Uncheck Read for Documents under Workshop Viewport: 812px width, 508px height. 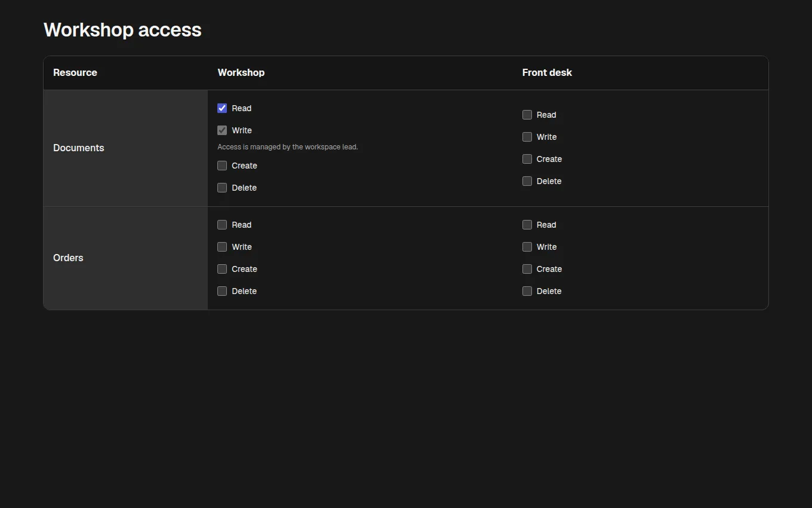tap(222, 108)
